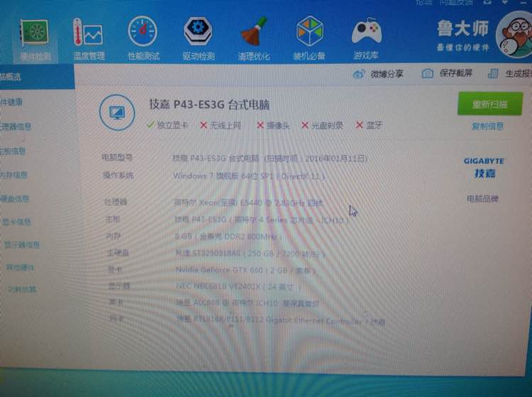This screenshot has height=397, width=532.
Task: Click the 内存 row label
Action: (113, 236)
